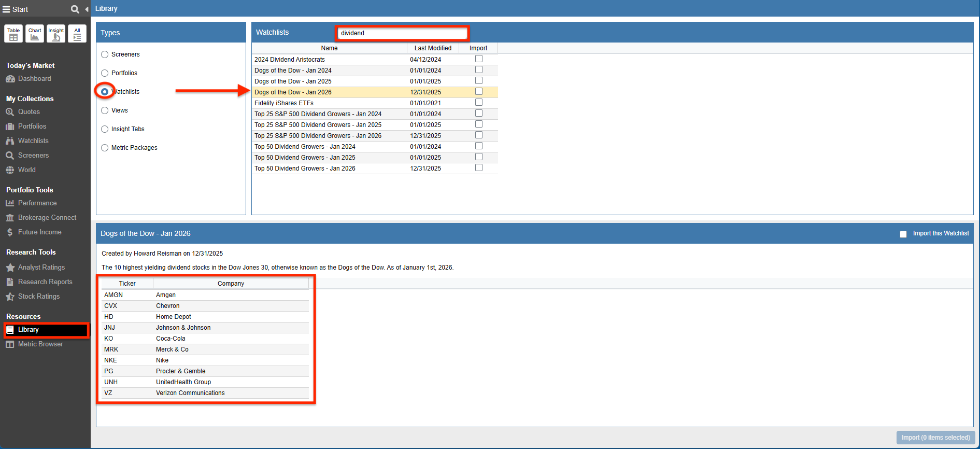Select the Metric Packages radio button
The image size is (980, 449).
tap(105, 148)
